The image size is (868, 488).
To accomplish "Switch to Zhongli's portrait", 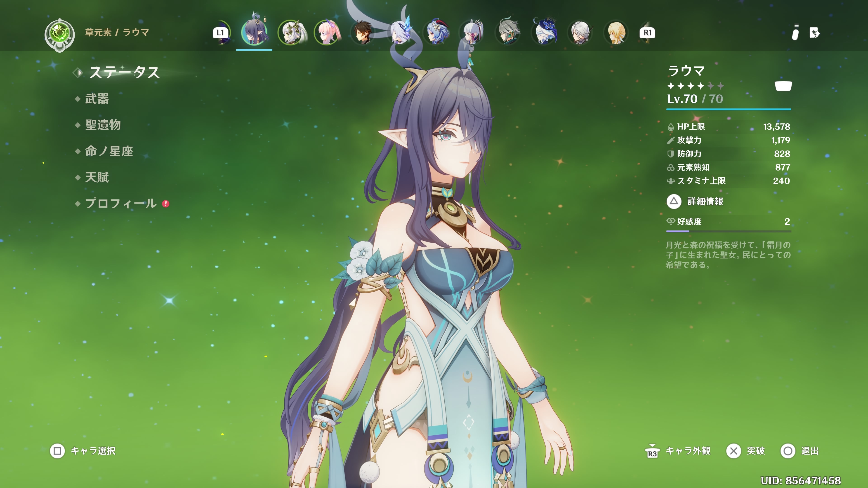I will pyautogui.click(x=363, y=32).
